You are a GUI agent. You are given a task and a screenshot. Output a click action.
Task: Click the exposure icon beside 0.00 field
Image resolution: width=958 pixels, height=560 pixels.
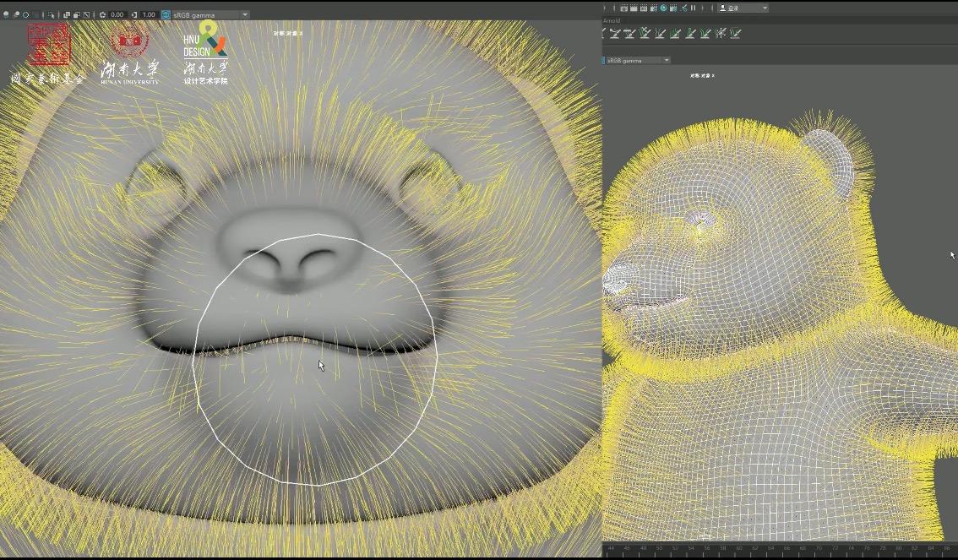pos(103,14)
